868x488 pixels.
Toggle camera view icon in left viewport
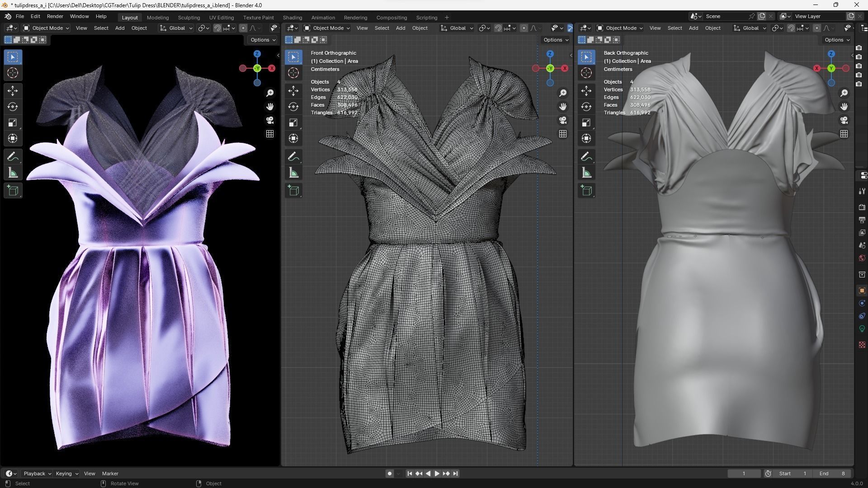pyautogui.click(x=270, y=120)
